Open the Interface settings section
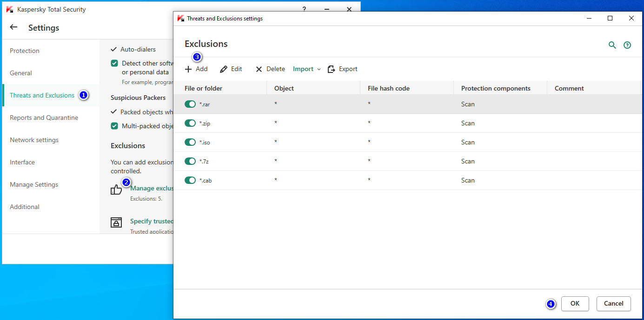Image resolution: width=644 pixels, height=320 pixels. 22,162
